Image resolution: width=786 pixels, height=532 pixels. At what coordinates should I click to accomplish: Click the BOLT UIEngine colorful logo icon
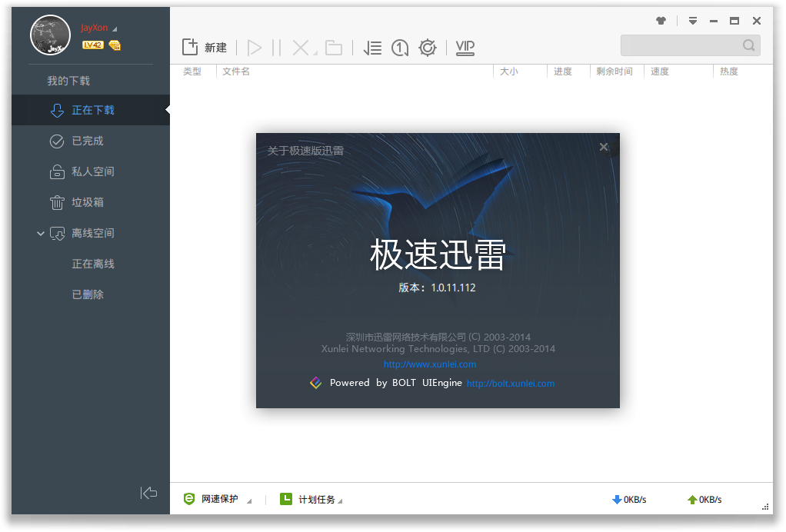[316, 383]
